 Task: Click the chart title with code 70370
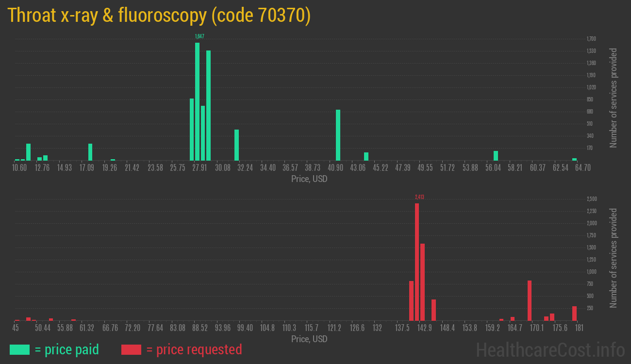pyautogui.click(x=159, y=16)
